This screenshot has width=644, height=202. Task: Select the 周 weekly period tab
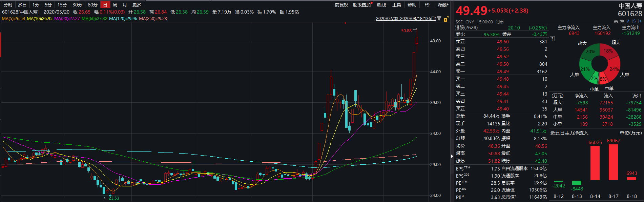(115, 5)
